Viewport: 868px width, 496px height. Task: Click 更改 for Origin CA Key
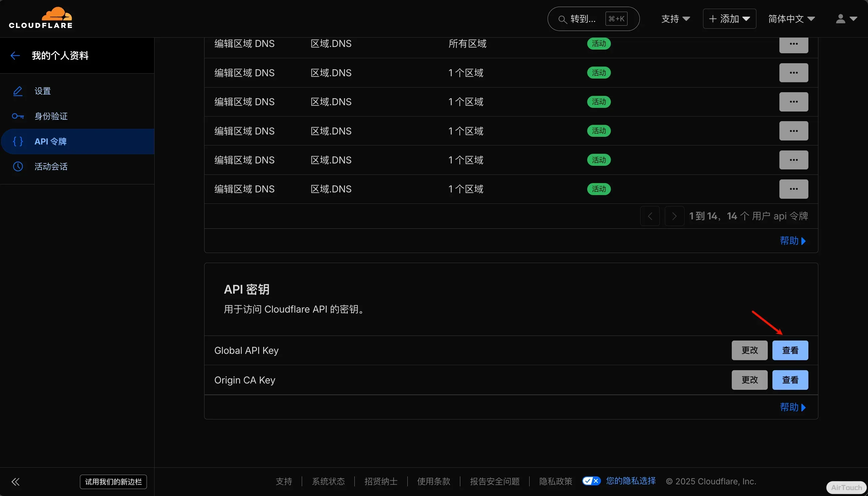[749, 380]
